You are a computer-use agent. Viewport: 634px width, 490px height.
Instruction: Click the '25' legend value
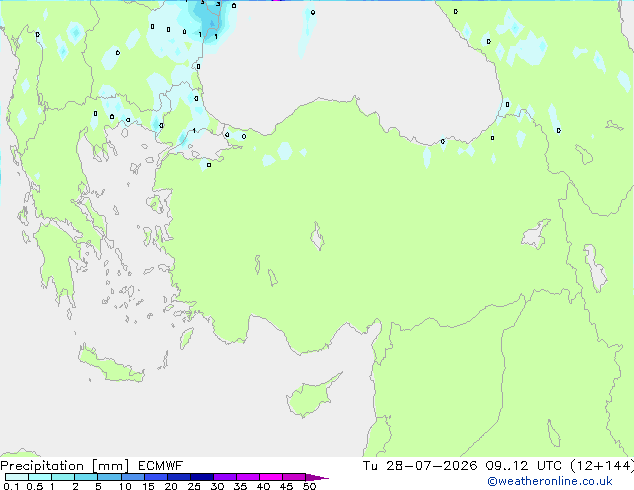[x=194, y=486]
